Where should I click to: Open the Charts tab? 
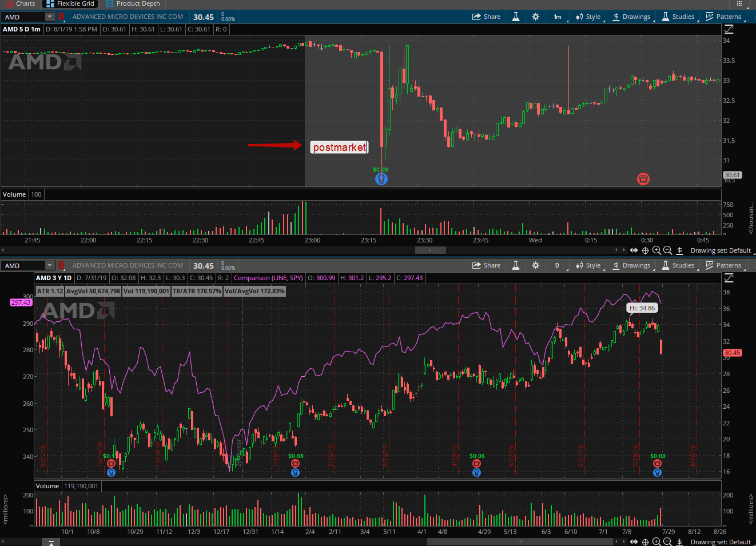(x=21, y=3)
